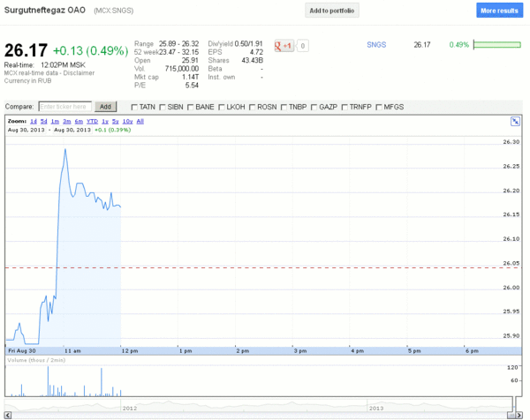The height and width of the screenshot is (420, 530).
Task: Toggle the ROSN comparison checkbox
Action: [252, 108]
